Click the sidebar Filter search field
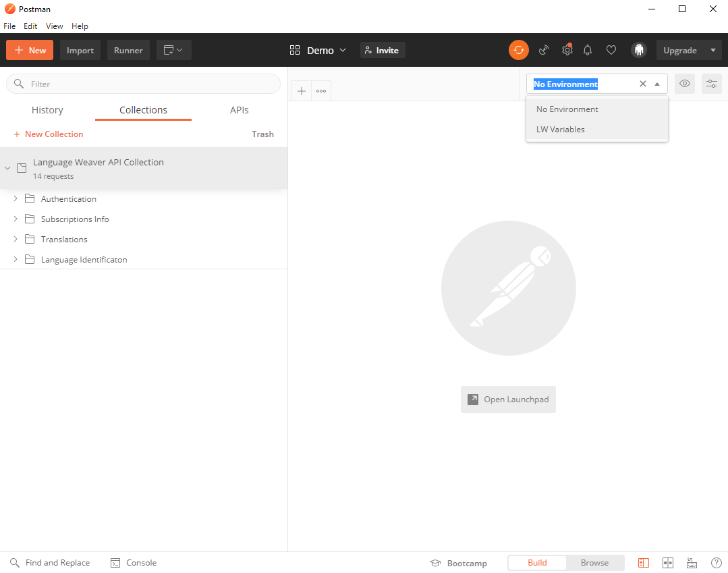Image resolution: width=728 pixels, height=573 pixels. click(144, 84)
